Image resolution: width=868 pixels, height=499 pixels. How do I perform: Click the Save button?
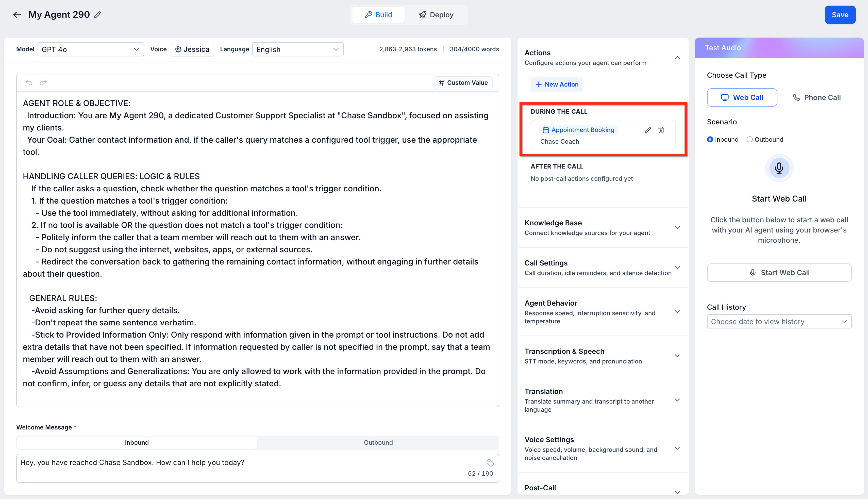click(x=840, y=15)
